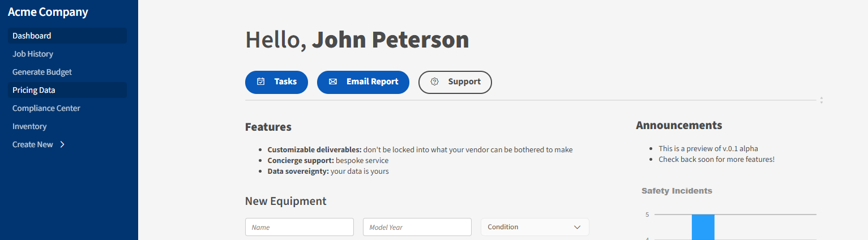
Task: Click into the Model Year field
Action: point(417,227)
